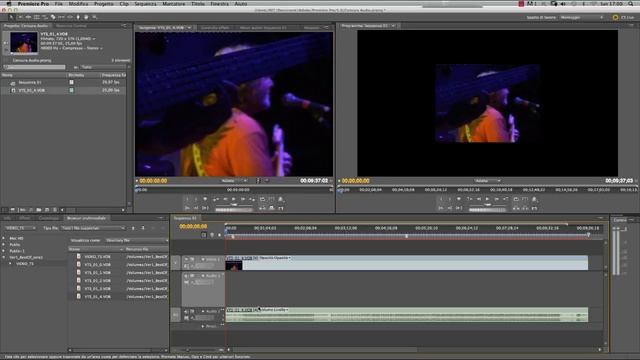640x360 pixels.
Task: Open the Finestra menu
Action: coord(220,4)
